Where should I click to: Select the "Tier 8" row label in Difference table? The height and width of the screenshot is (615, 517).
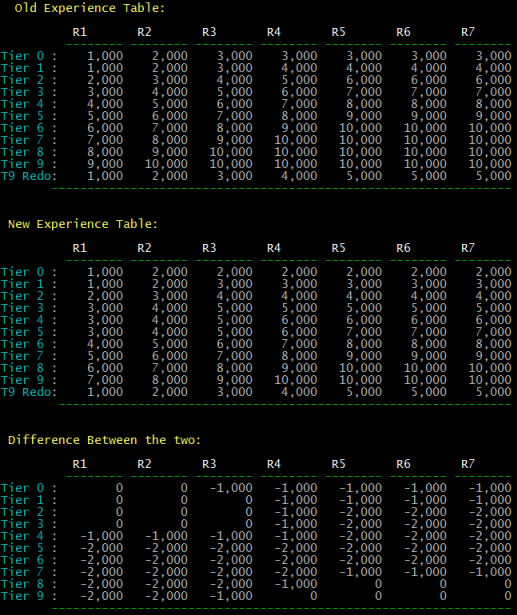22,584
